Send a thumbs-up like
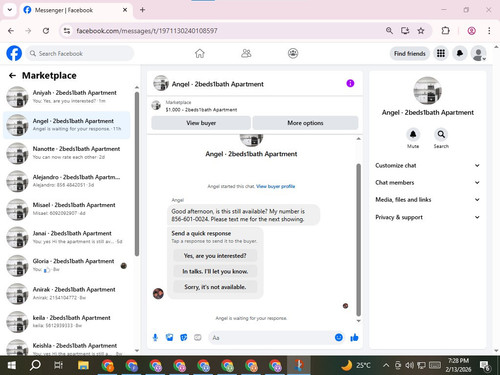This screenshot has height=375, width=500. coord(354,338)
